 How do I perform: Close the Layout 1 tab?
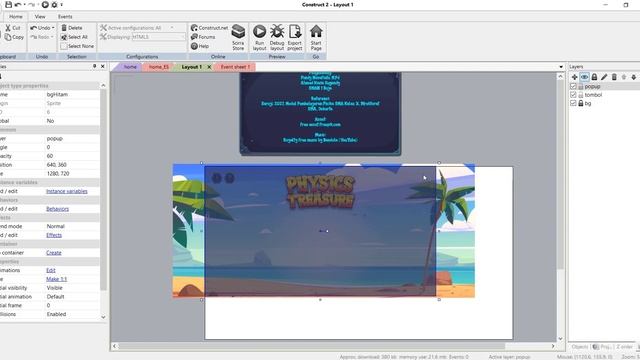pos(209,67)
